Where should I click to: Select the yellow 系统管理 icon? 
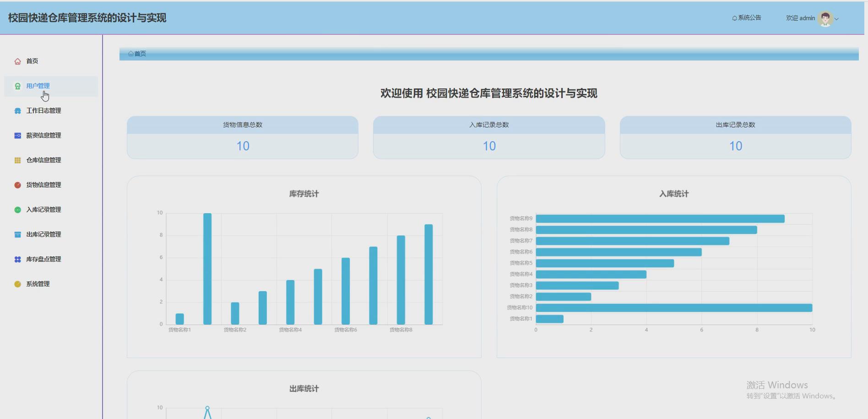(x=17, y=283)
